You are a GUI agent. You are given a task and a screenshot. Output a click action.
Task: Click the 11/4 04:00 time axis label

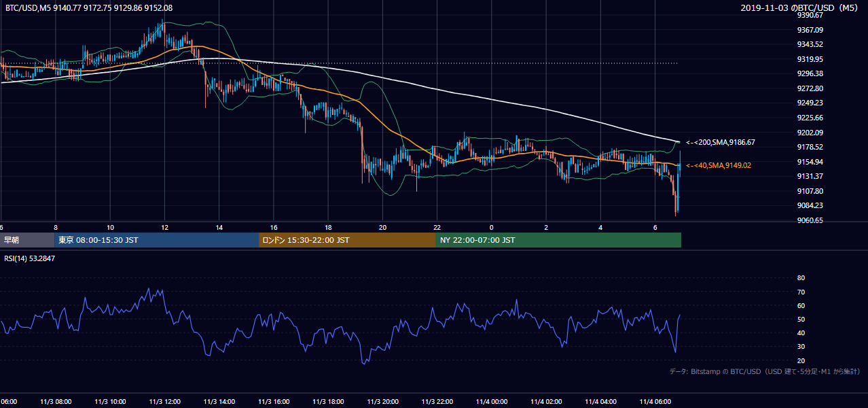tap(601, 401)
